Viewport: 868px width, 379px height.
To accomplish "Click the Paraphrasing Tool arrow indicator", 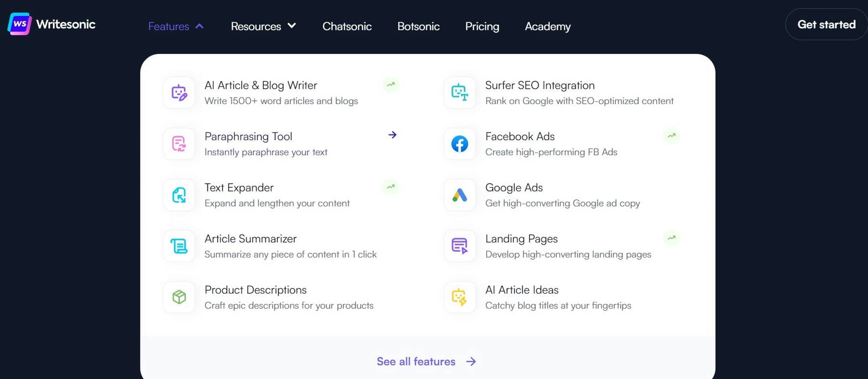I will point(393,135).
